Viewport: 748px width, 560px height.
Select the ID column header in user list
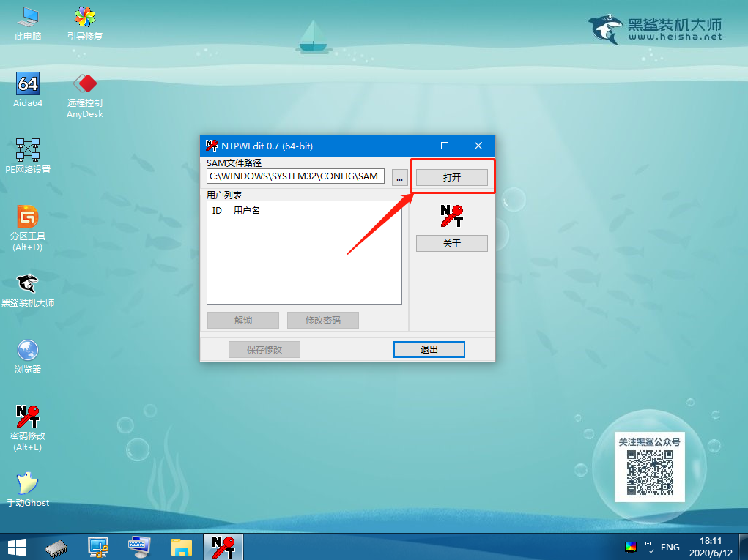pos(217,211)
